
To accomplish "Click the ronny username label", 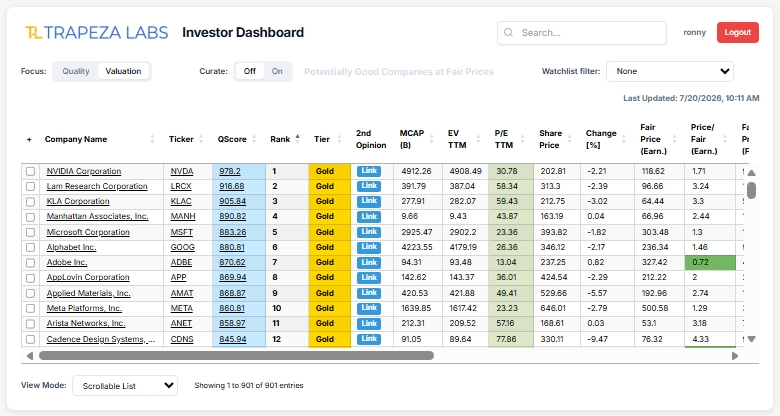I will point(694,32).
